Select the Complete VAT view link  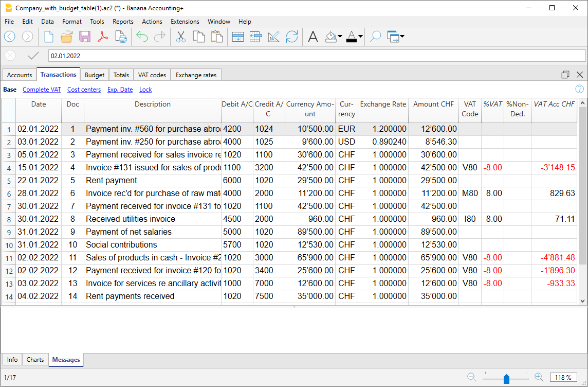coord(42,90)
